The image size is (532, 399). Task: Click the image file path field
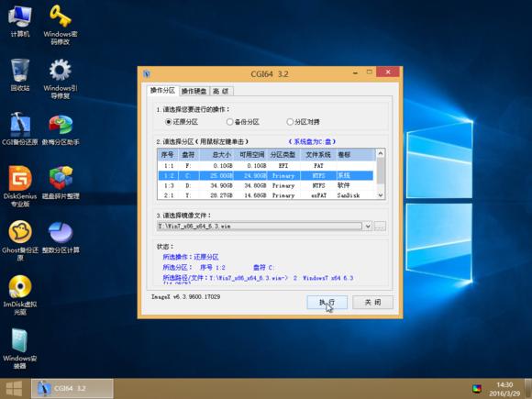click(260, 226)
